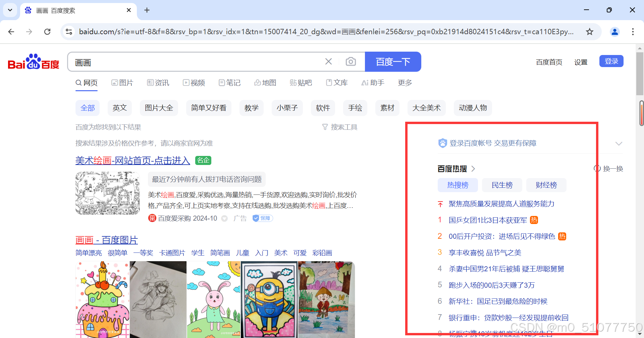
Task: Close the 画画 百度搜索 tab
Action: (x=129, y=10)
